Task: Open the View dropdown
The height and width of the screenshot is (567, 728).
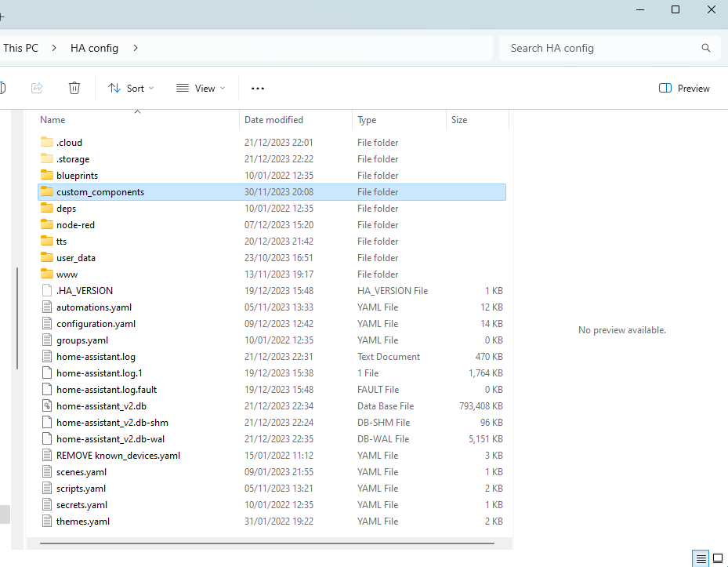Action: point(201,88)
